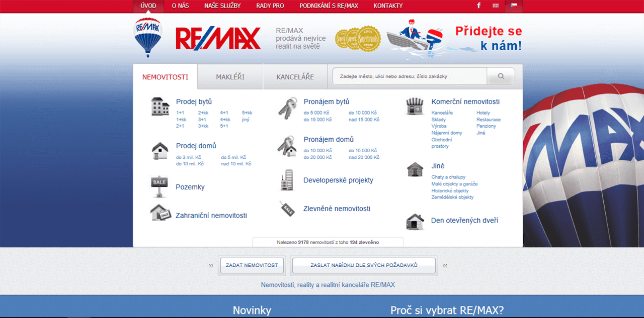Open the O nás menu item

180,6
